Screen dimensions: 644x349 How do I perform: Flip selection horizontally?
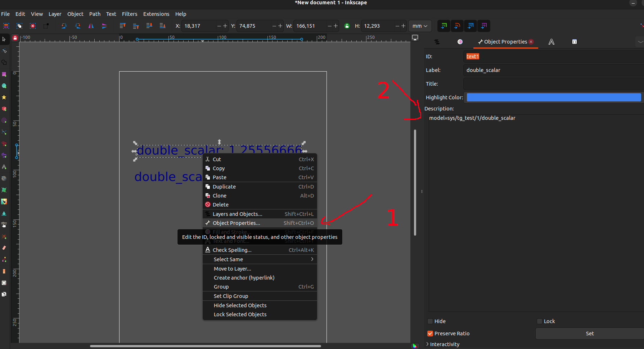coord(91,26)
